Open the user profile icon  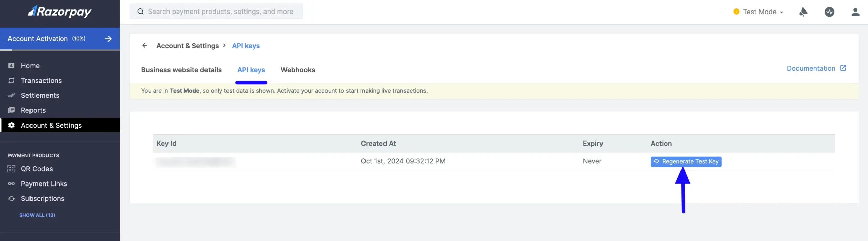pos(855,12)
